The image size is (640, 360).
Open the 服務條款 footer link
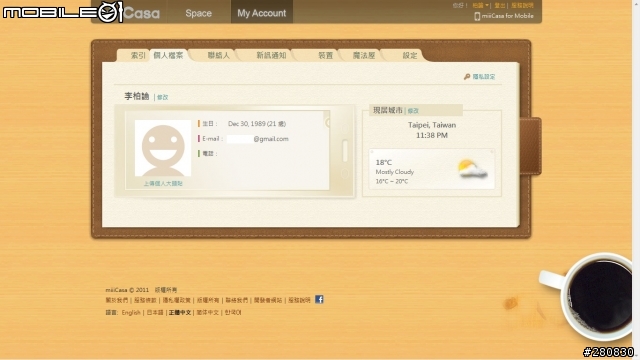click(x=145, y=300)
